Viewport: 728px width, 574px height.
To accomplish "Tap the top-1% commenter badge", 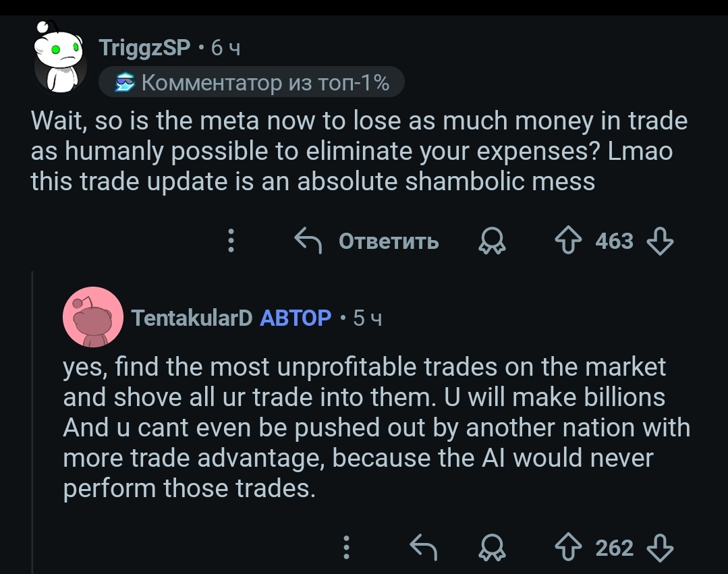I will tap(252, 83).
